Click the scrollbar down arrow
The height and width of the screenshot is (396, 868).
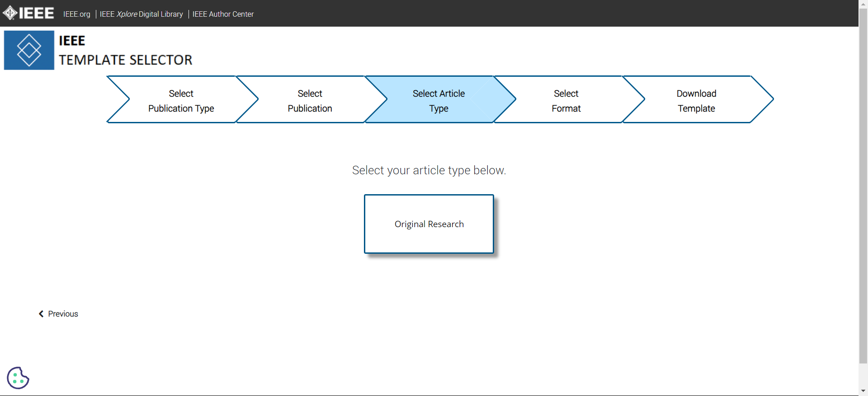[863, 391]
